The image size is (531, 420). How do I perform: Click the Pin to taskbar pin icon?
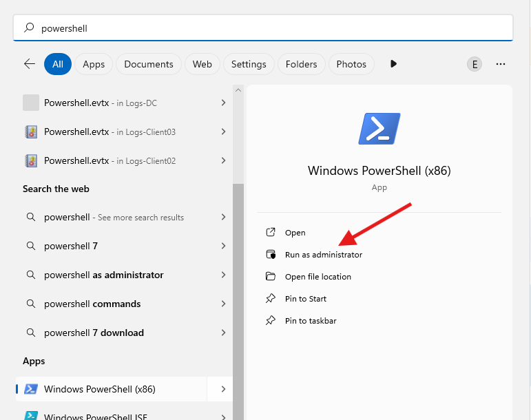coord(271,321)
